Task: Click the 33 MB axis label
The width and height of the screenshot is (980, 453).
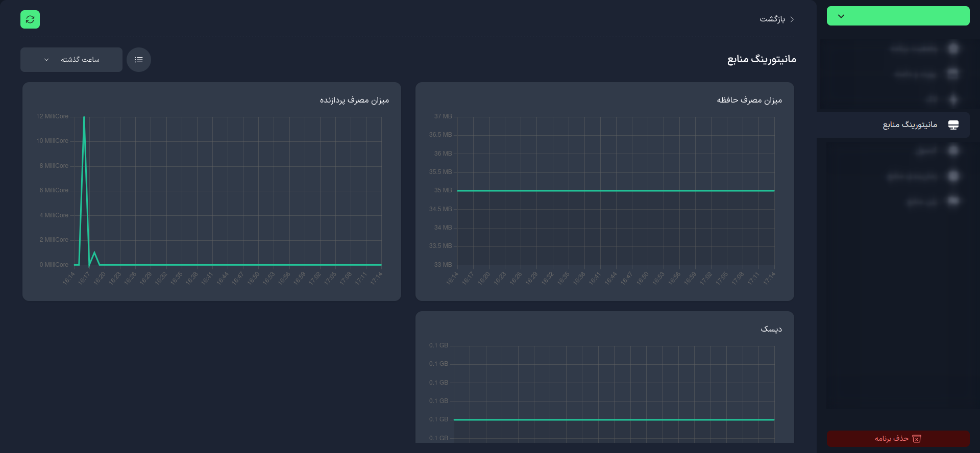Action: coord(443,265)
